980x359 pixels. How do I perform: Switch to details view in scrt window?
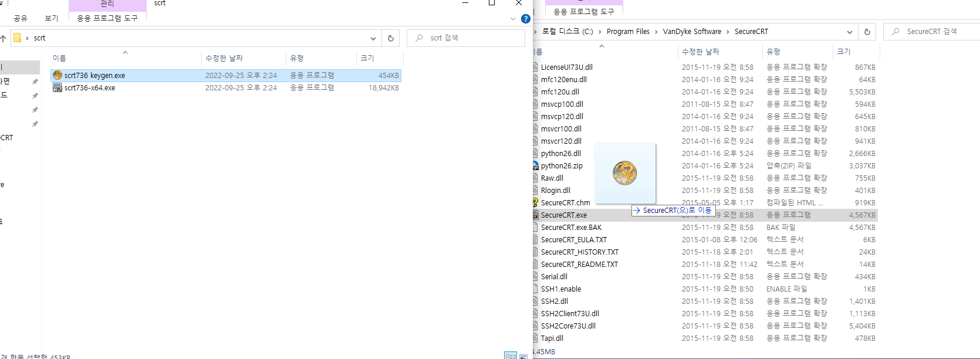511,355
